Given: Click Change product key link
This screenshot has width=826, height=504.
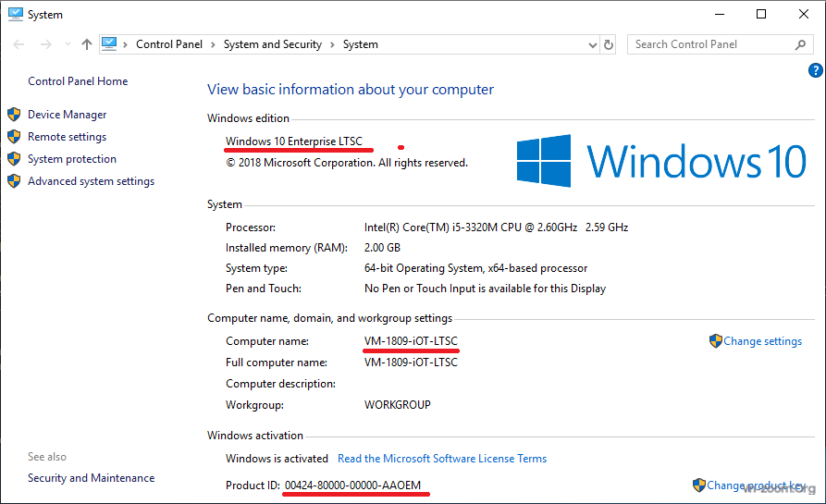Looking at the screenshot, I should 756,485.
